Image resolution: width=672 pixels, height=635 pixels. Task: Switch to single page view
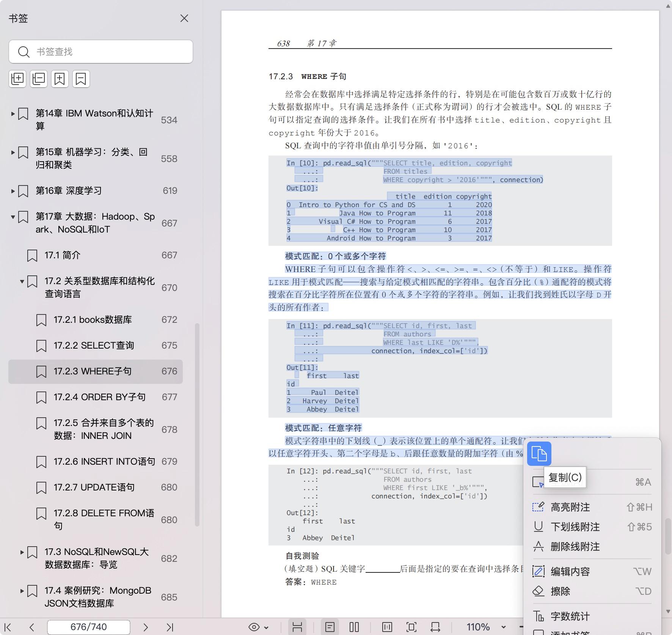point(330,627)
